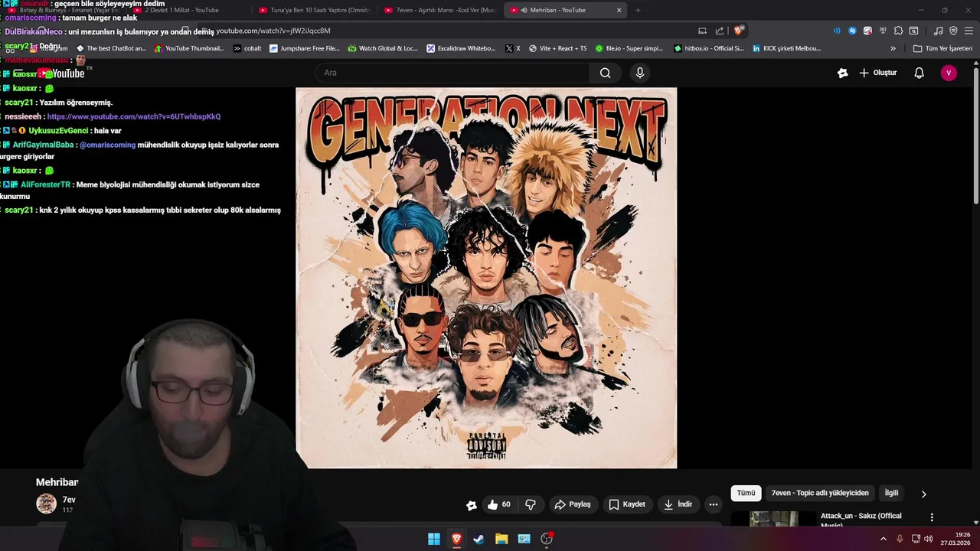This screenshot has width=980, height=551.
Task: Open the browser extensions puzzle icon
Action: click(x=899, y=31)
